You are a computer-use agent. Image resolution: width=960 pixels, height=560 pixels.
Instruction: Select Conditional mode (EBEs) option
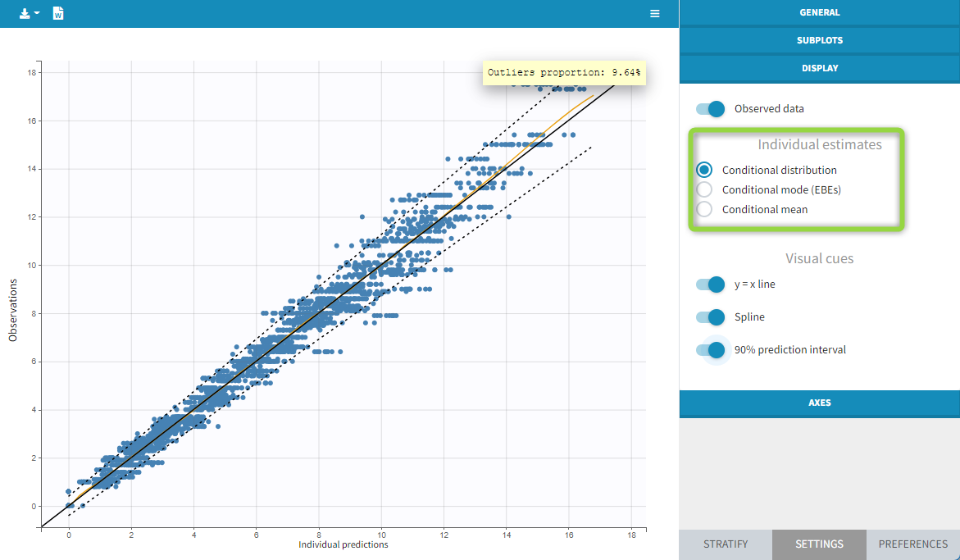pos(704,189)
